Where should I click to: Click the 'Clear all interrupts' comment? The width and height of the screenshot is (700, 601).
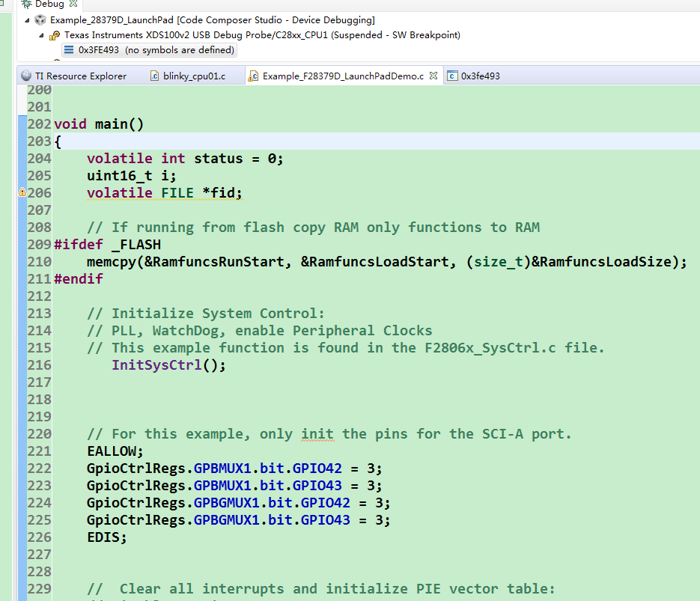tap(321, 588)
